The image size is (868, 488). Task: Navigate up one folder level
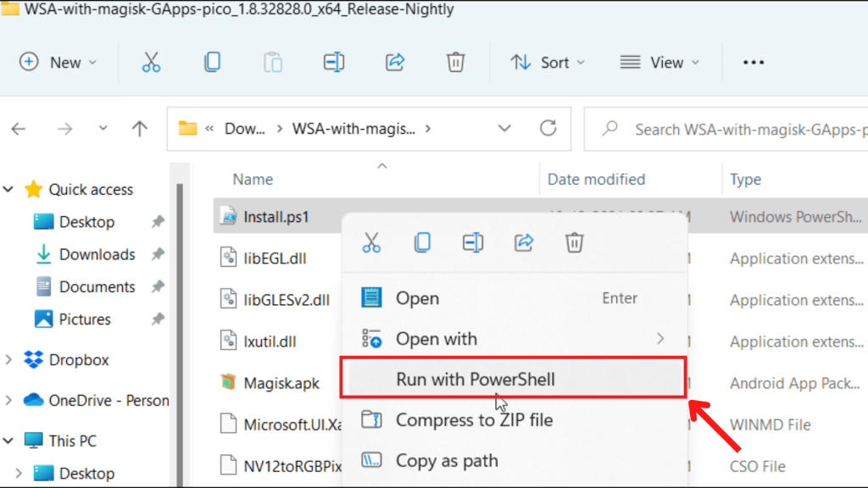pyautogui.click(x=140, y=129)
